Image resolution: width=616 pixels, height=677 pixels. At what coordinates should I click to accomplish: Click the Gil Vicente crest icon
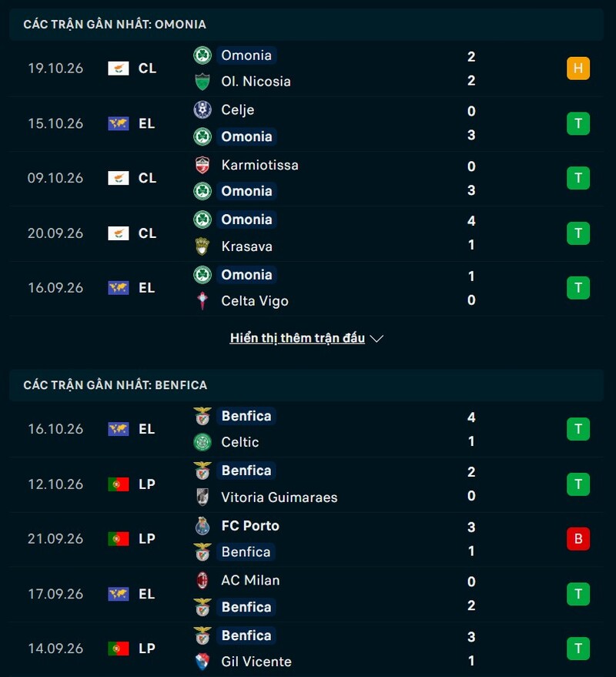click(x=202, y=662)
